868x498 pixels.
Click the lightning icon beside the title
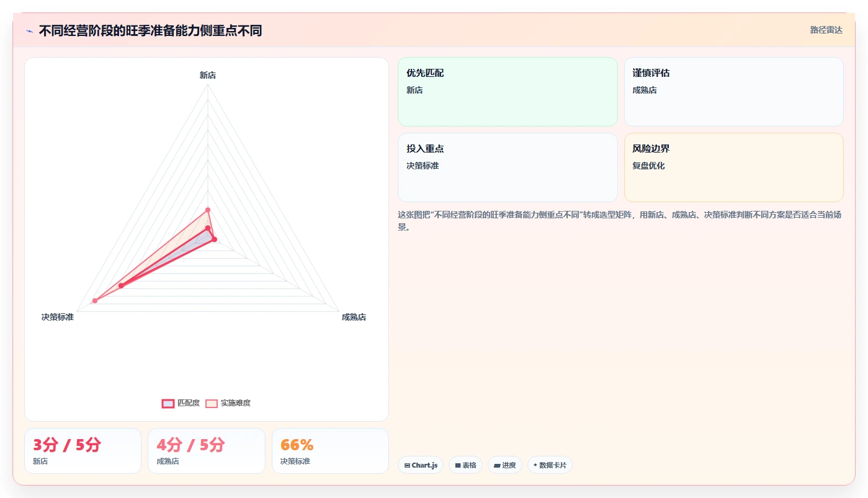(x=29, y=30)
